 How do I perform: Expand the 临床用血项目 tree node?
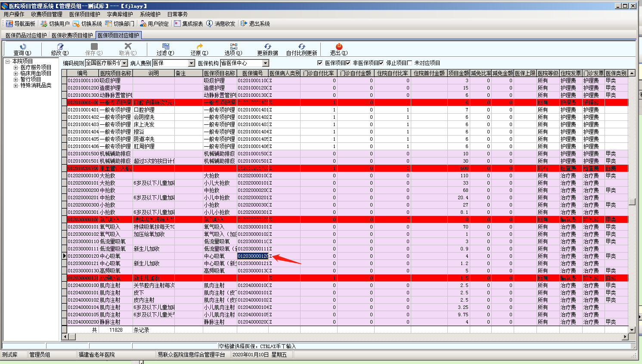pyautogui.click(x=16, y=74)
